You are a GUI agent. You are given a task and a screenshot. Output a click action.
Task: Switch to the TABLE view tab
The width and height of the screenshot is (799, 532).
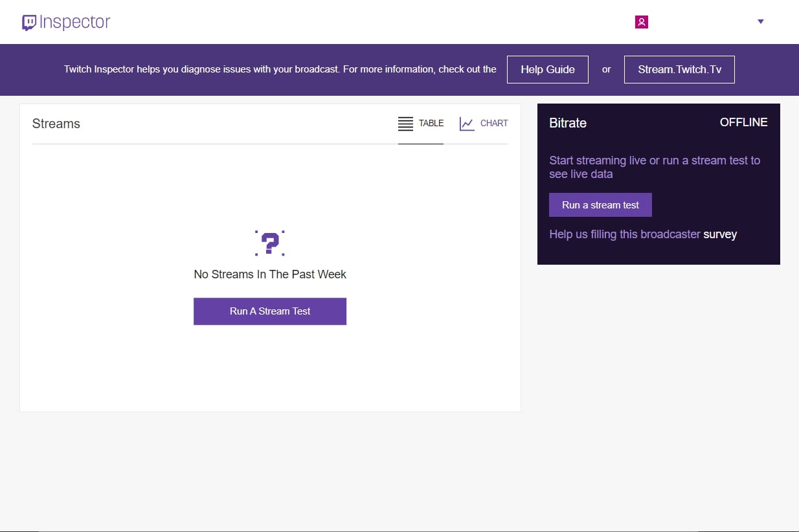(421, 124)
